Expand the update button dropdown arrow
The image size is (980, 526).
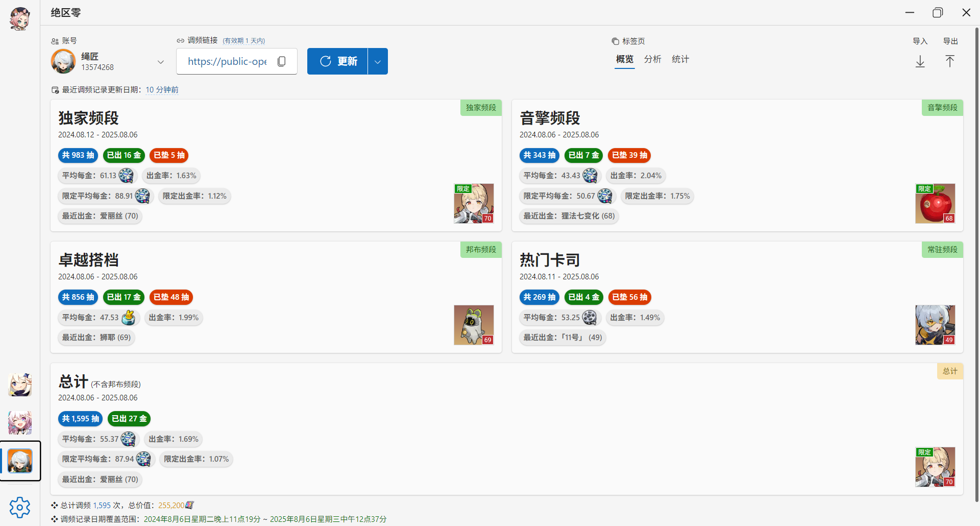(x=378, y=61)
